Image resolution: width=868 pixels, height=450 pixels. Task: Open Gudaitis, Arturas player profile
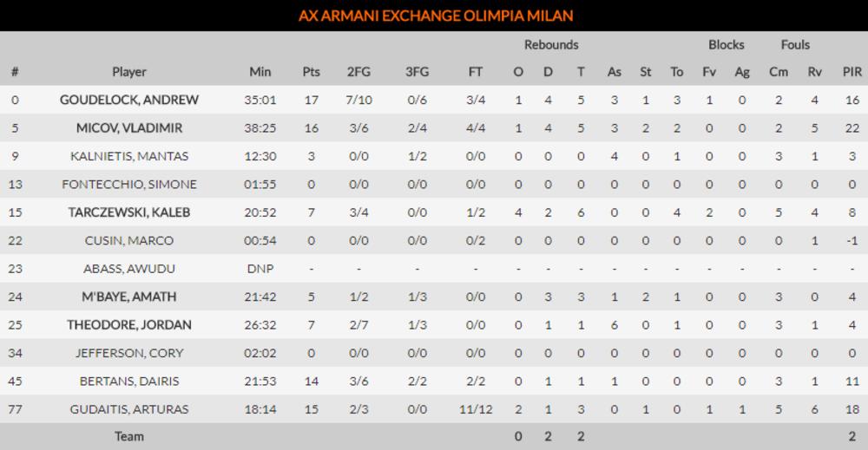tap(129, 409)
